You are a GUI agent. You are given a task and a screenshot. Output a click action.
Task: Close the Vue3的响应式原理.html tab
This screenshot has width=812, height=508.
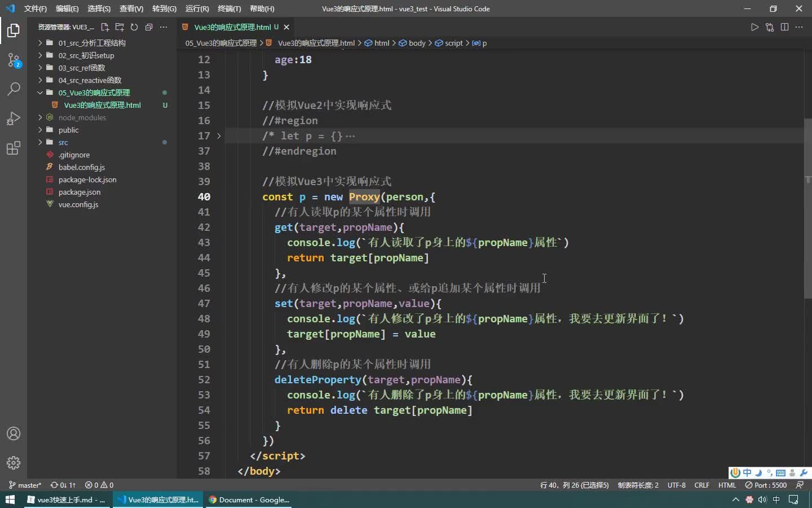tap(286, 27)
